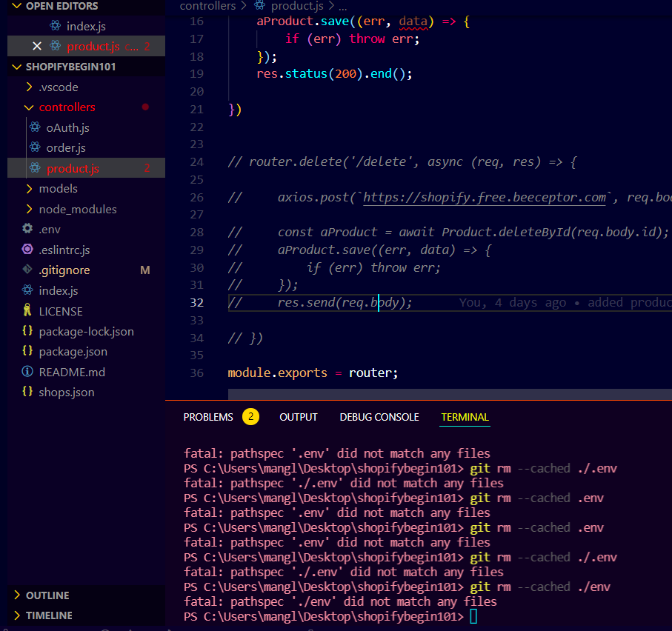672x631 pixels.
Task: Click the controllers folder modified dot indicator
Action: coord(145,107)
